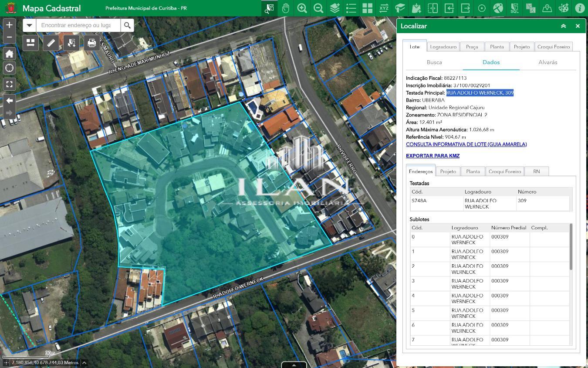
Task: Open the XYZ coordinate conversion tool
Action: [384, 8]
